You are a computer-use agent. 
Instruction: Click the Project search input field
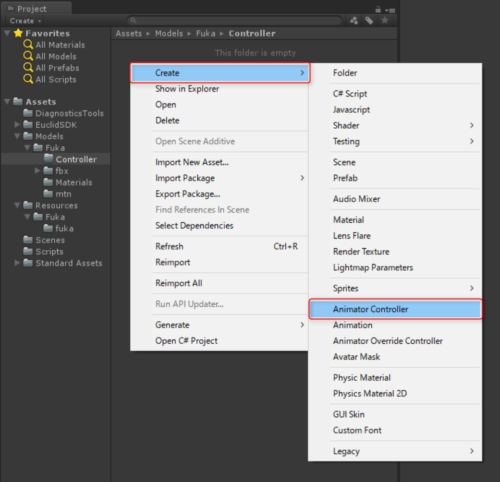coord(235,21)
